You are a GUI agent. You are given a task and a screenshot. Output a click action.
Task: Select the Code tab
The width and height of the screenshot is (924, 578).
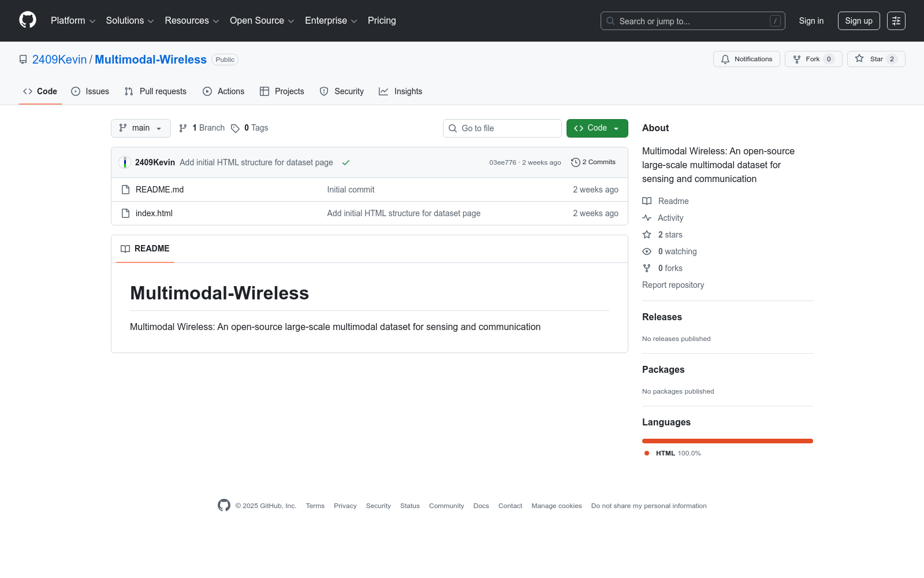click(x=40, y=91)
